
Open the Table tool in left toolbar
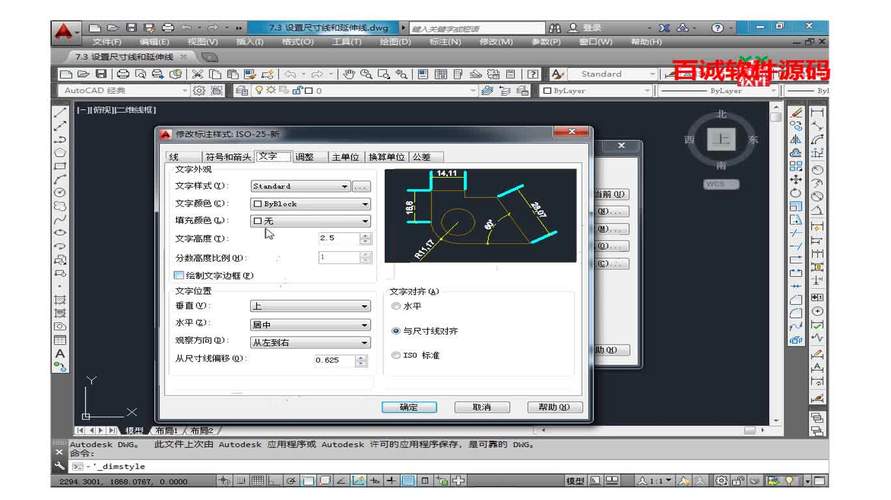pyautogui.click(x=60, y=340)
